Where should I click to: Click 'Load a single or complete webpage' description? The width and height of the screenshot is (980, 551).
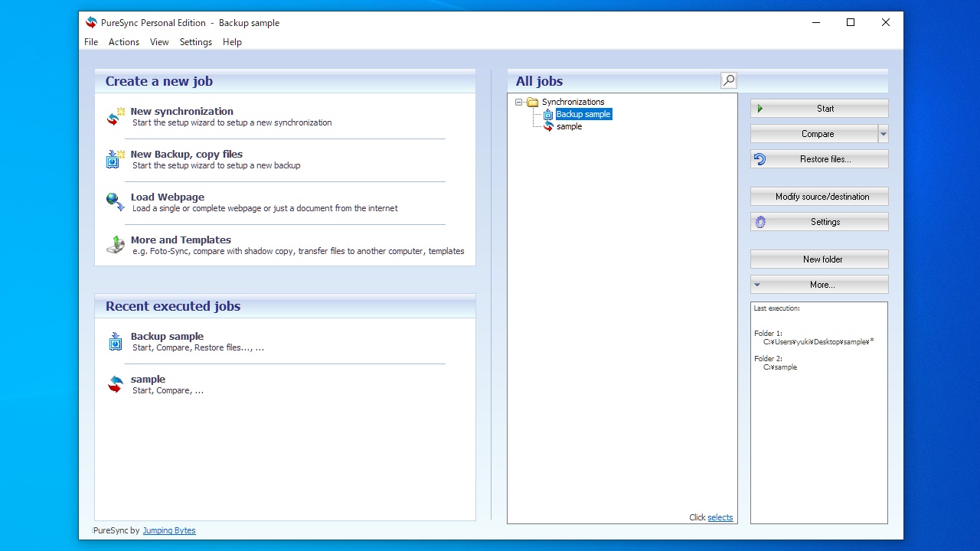coord(265,208)
